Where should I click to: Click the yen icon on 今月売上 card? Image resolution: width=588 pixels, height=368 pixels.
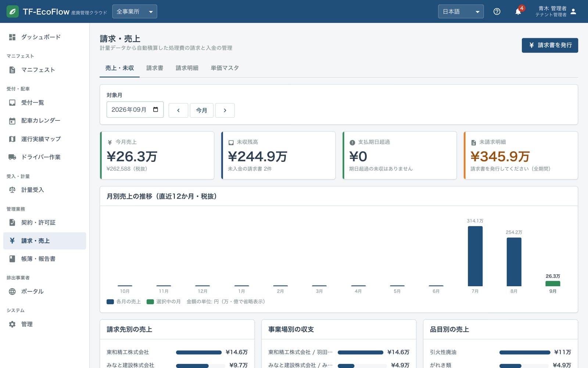[x=110, y=142]
